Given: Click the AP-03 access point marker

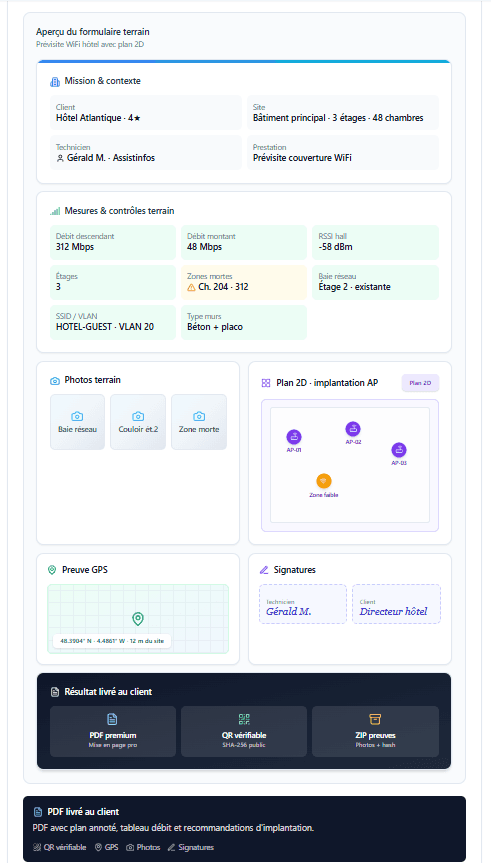Looking at the screenshot, I should pos(399,450).
